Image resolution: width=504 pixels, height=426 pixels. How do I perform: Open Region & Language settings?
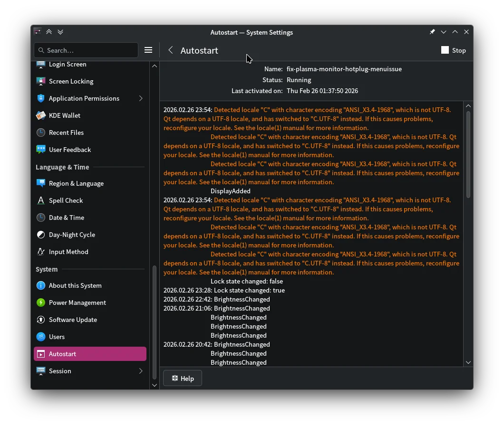pos(76,183)
